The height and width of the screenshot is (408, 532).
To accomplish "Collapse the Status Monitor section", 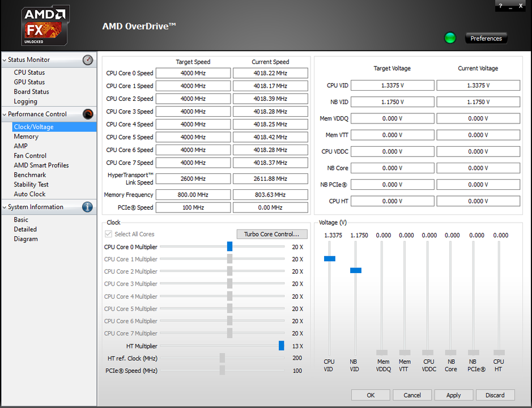I will click(x=5, y=60).
